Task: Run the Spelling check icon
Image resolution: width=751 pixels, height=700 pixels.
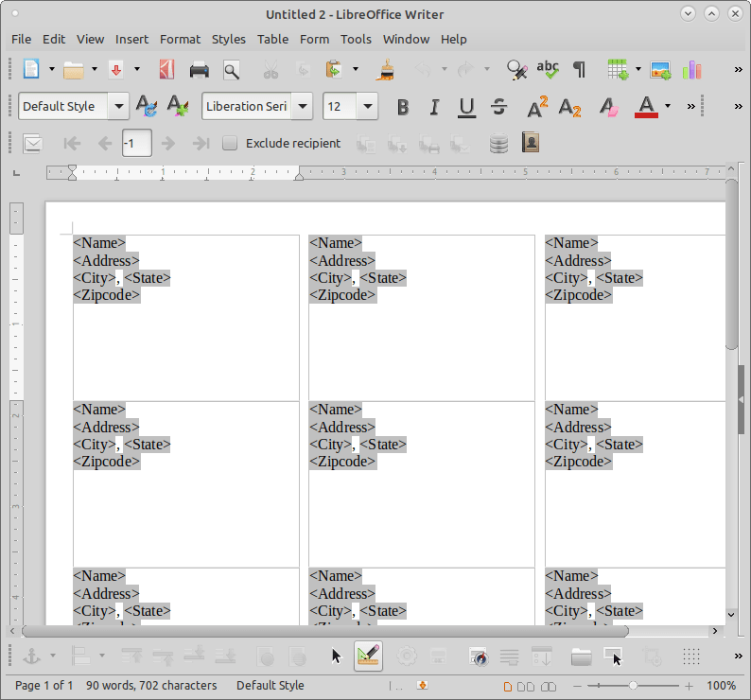Action: 548,70
